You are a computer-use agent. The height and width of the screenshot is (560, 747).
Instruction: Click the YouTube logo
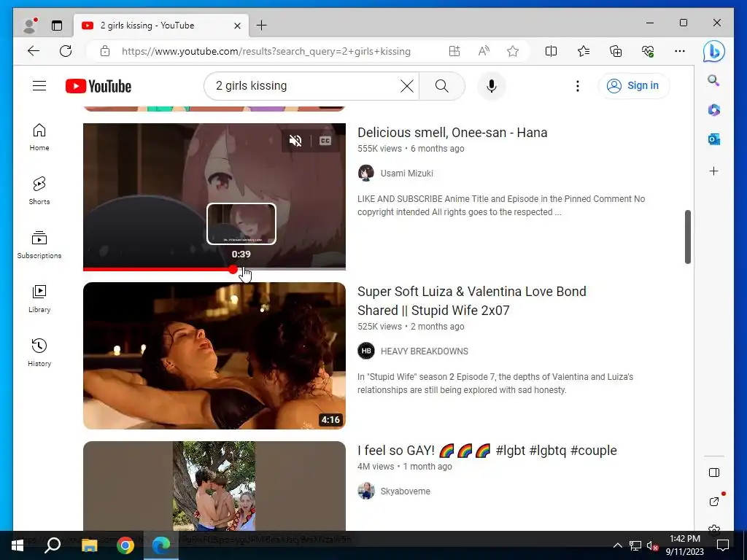coord(98,86)
